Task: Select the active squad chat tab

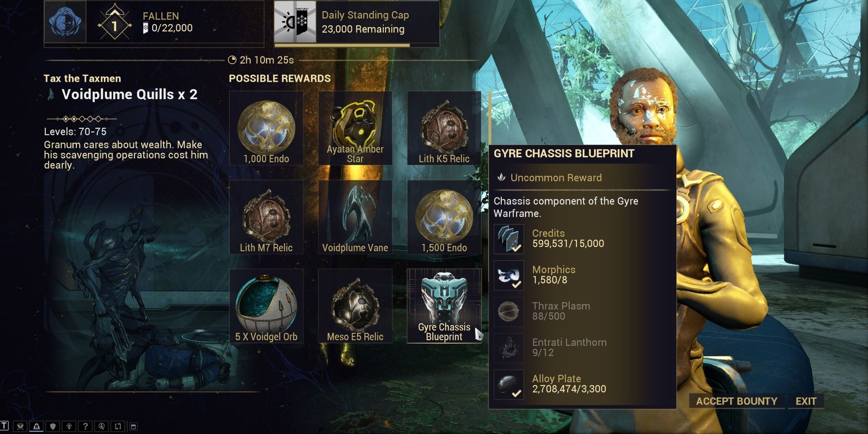Action: point(36,426)
